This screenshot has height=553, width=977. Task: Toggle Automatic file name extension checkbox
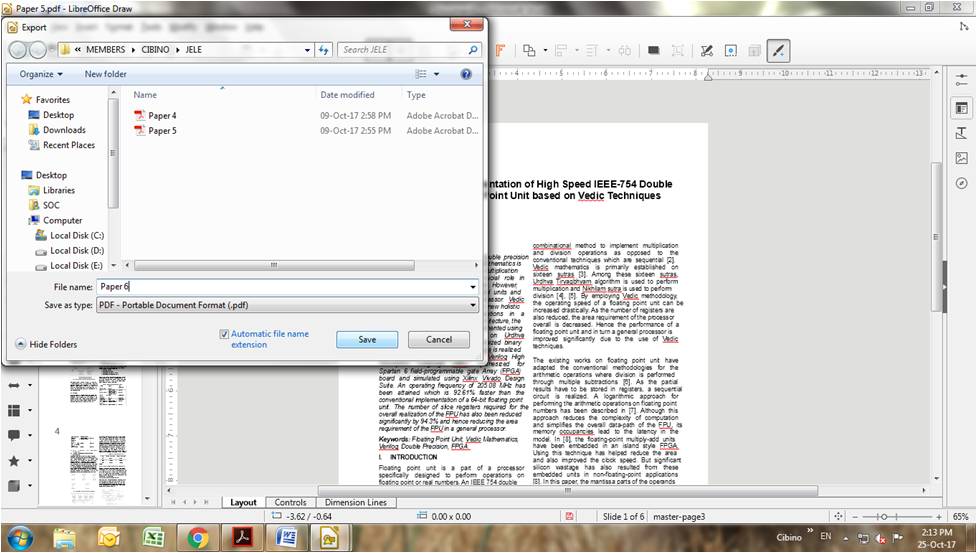224,334
